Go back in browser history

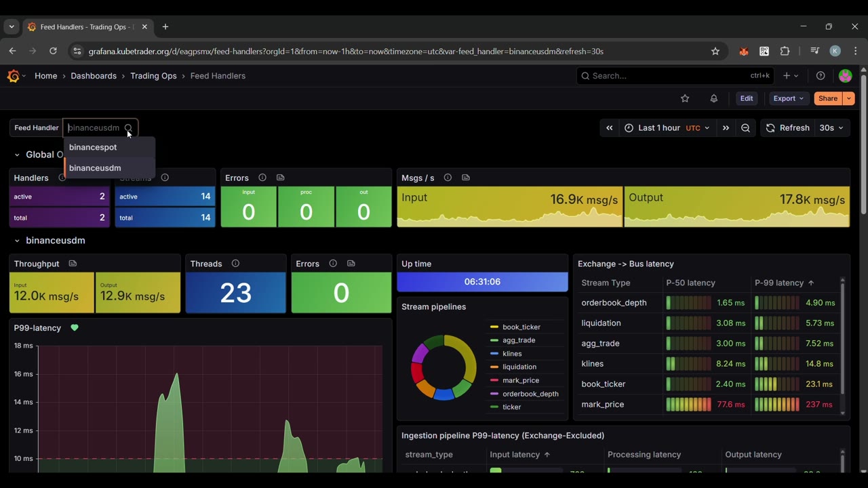point(12,51)
